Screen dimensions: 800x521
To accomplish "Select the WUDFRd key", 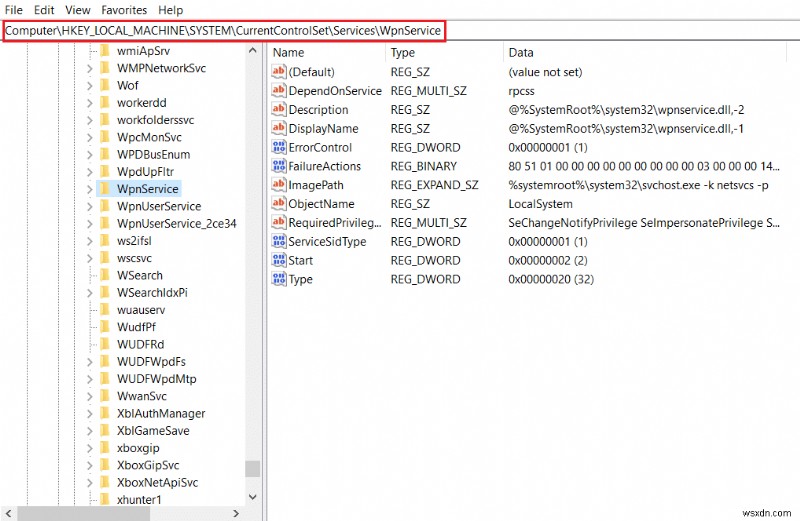I will click(x=140, y=344).
